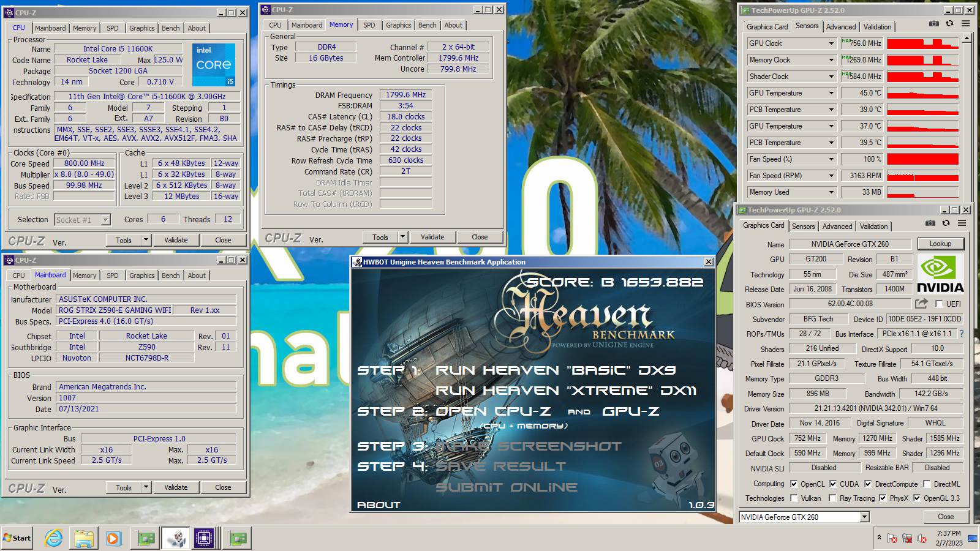Viewport: 980px width, 551px height.
Task: Open the Fan Speed (%) sensor dropdown
Action: point(831,159)
